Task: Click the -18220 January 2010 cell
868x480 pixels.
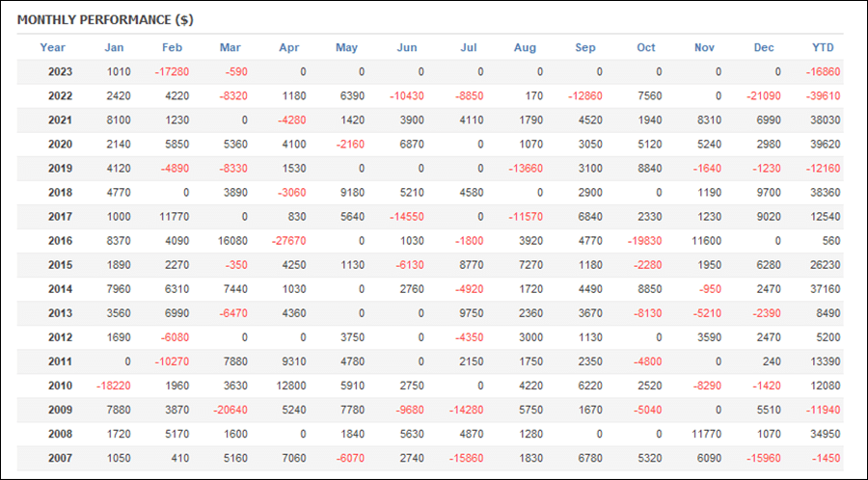Action: click(114, 386)
